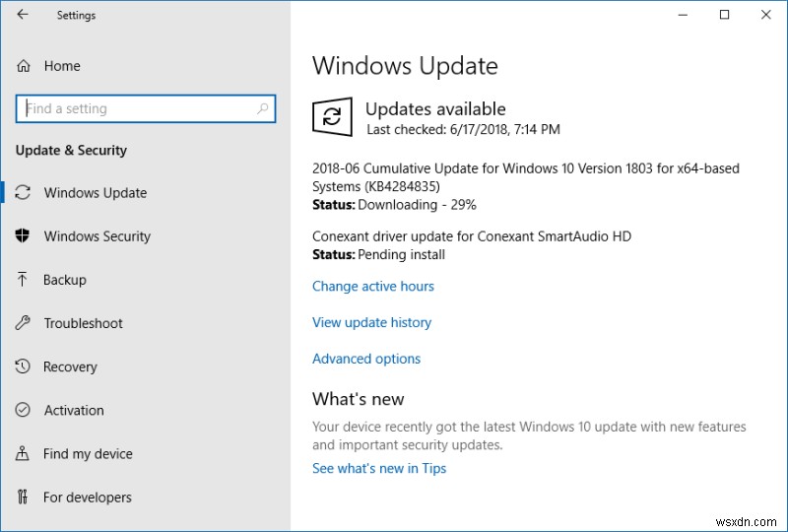Click the For developers tools icon
The image size is (788, 532).
click(22, 497)
